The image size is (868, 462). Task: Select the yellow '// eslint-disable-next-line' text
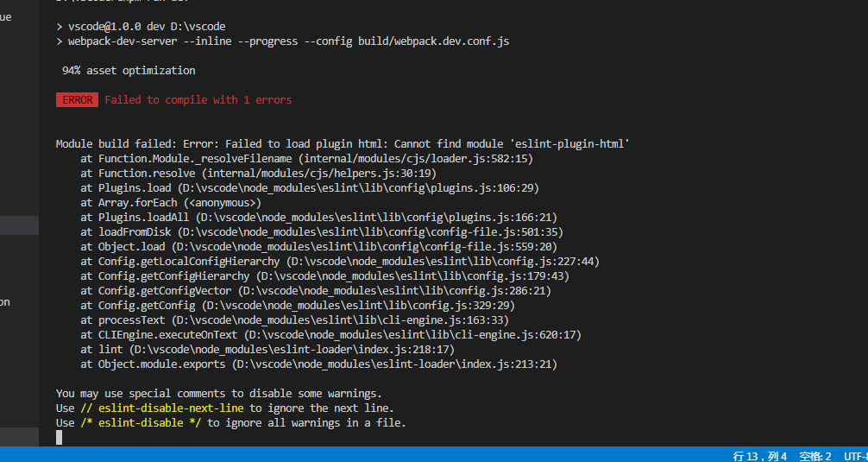tap(162, 408)
